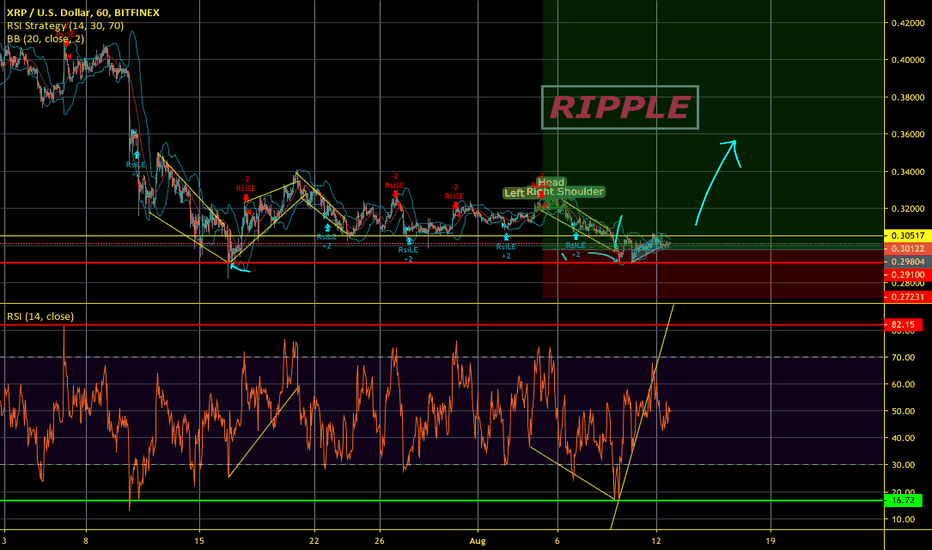This screenshot has height=550, width=932.
Task: Click the green 16.72 RSI level label
Action: tap(903, 501)
